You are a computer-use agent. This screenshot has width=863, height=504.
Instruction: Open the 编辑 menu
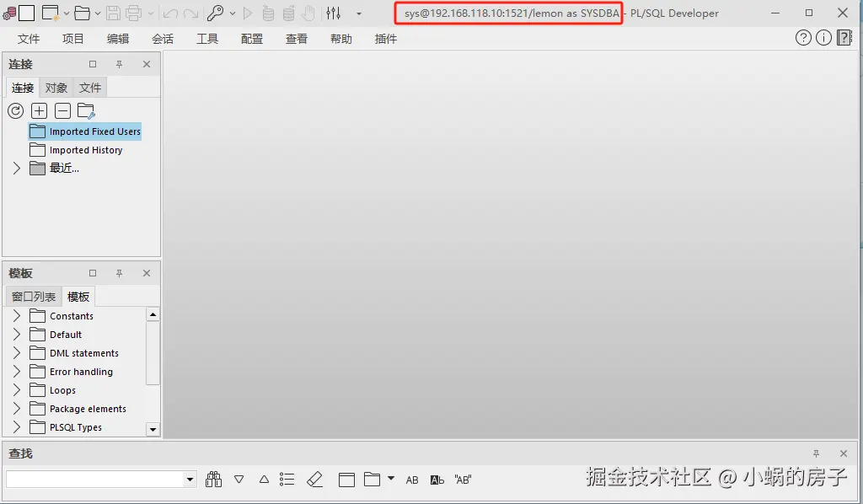click(118, 39)
